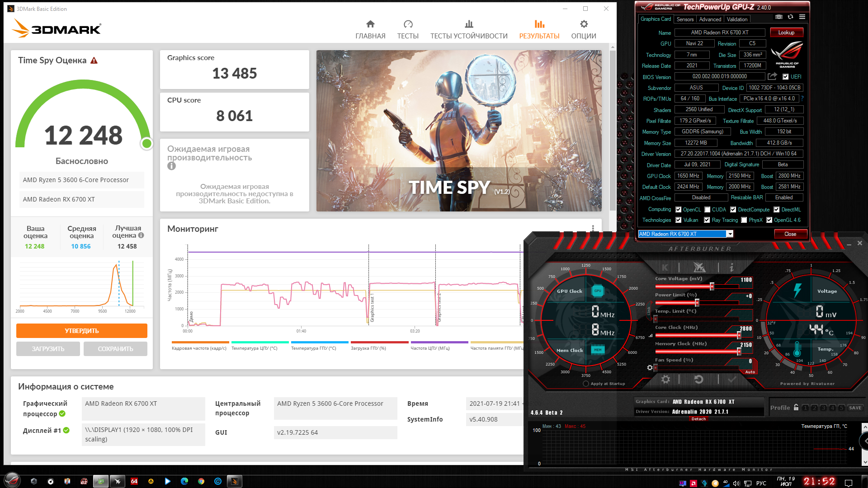Click the Afterburner profile lock icon

click(x=796, y=408)
